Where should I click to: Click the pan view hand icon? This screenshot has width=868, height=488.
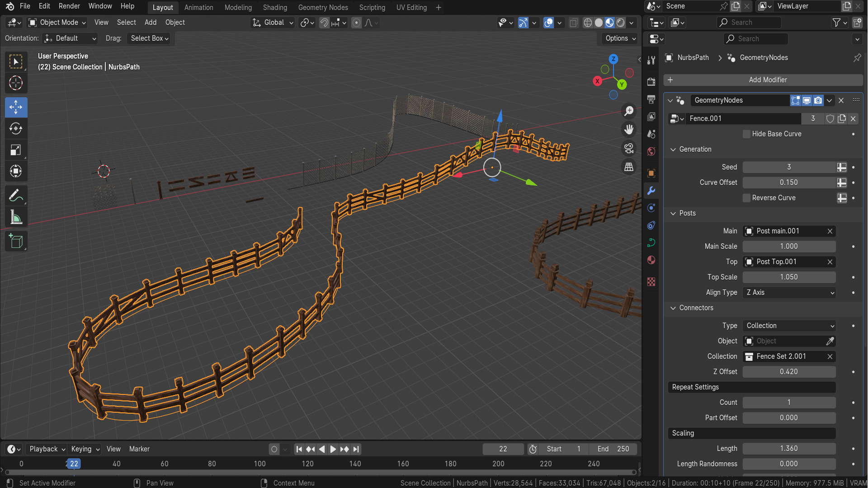tap(629, 130)
